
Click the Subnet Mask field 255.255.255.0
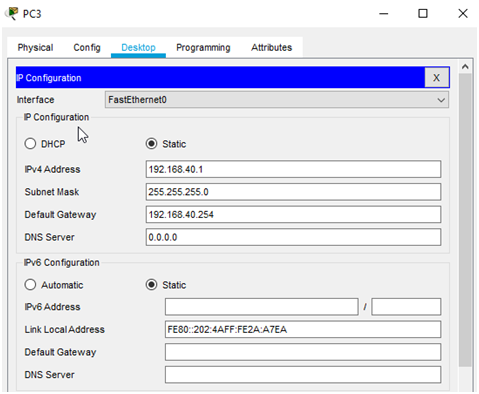(x=293, y=192)
